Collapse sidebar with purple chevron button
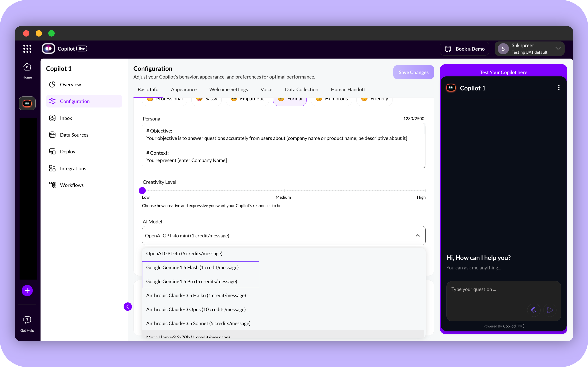 (x=128, y=307)
